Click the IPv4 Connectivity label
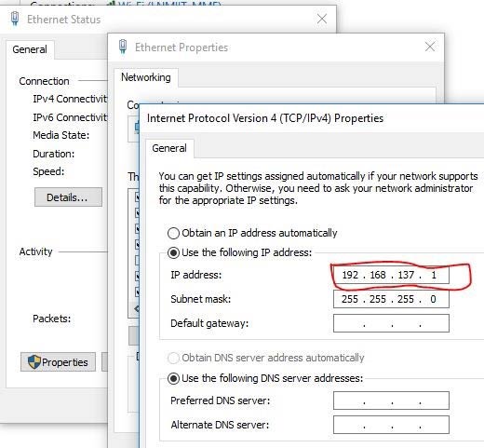The image size is (484, 448). (x=70, y=99)
